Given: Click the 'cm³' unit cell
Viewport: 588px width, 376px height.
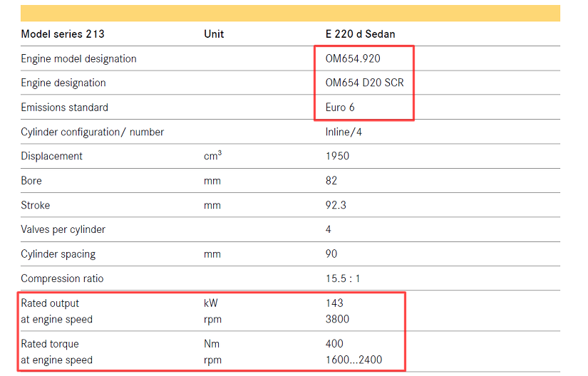Looking at the screenshot, I should tap(212, 155).
